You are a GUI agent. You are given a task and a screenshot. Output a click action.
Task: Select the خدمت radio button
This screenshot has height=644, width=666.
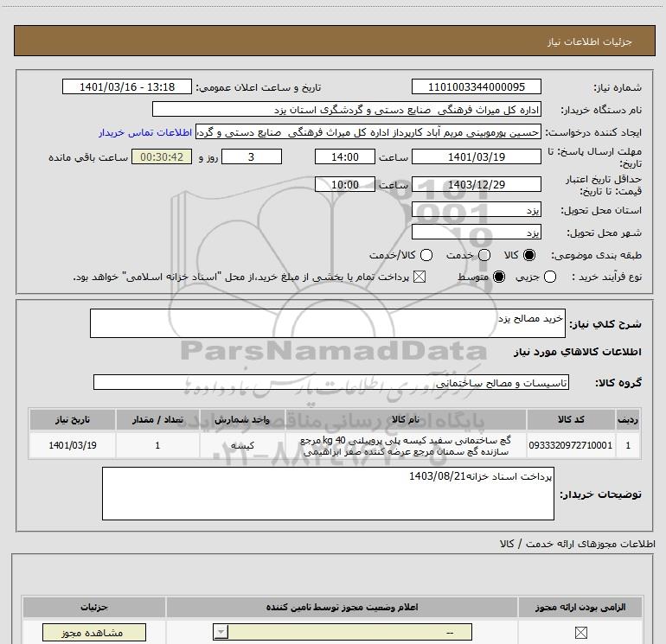(x=484, y=255)
